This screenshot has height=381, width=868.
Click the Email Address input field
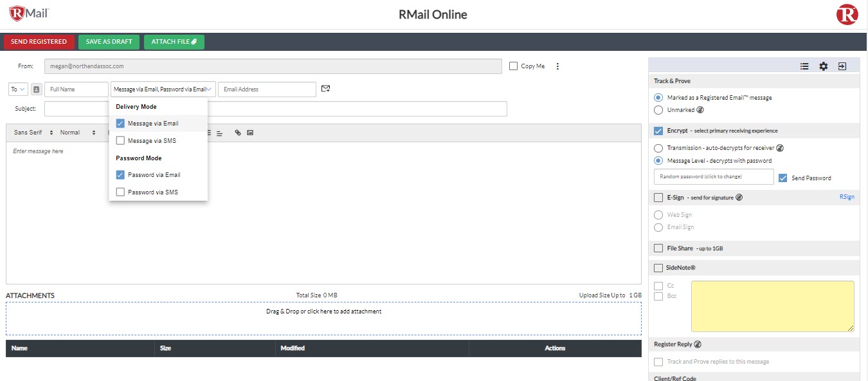point(267,89)
